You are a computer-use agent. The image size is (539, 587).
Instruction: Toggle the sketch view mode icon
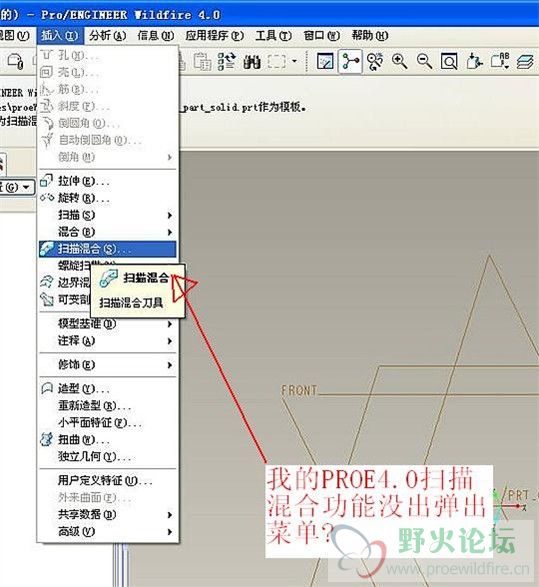[325, 61]
